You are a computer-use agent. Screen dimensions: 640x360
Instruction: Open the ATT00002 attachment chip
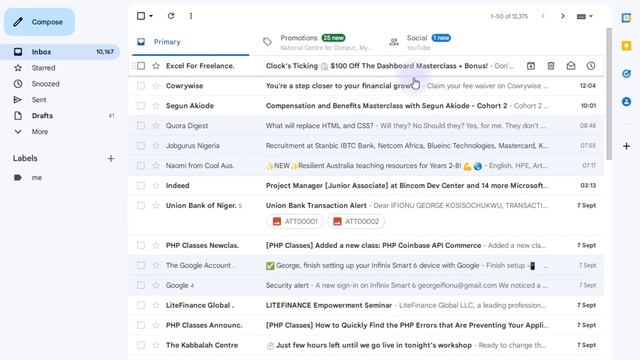(x=356, y=222)
